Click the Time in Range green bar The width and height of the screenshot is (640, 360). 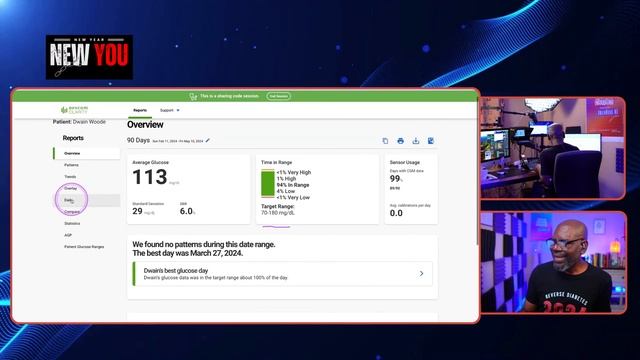pyautogui.click(x=268, y=183)
